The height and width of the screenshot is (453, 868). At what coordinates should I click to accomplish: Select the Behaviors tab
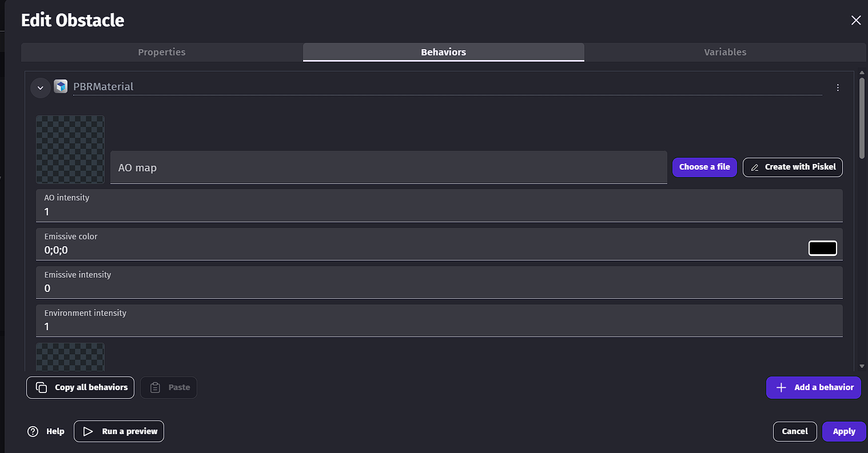(x=443, y=52)
